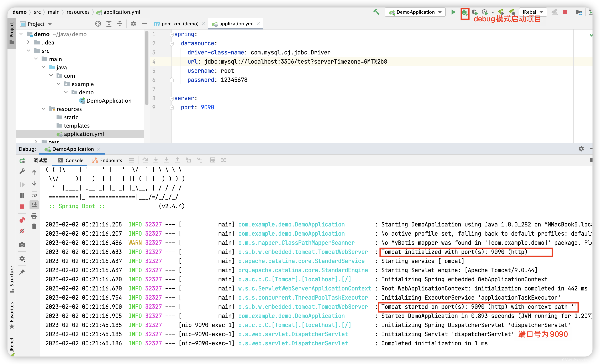Viewport: 600px width, 364px height.
Task: Open the JRebel dropdown
Action: point(533,12)
